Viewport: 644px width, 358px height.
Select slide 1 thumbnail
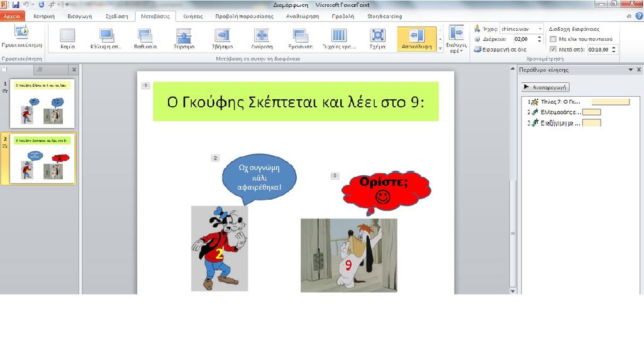[42, 104]
